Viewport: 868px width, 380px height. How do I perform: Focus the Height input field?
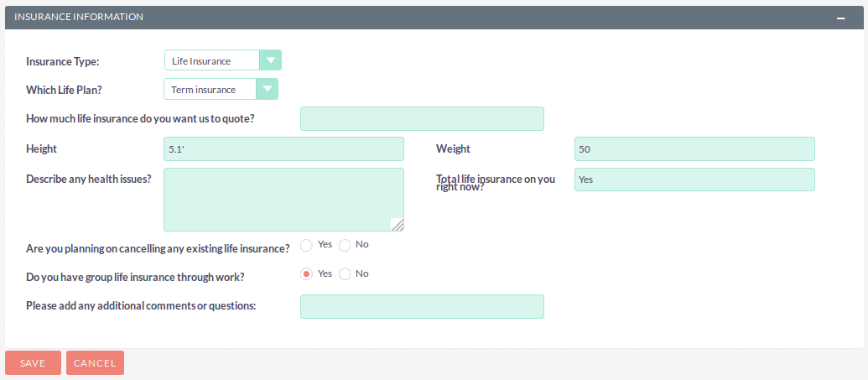[x=283, y=149]
